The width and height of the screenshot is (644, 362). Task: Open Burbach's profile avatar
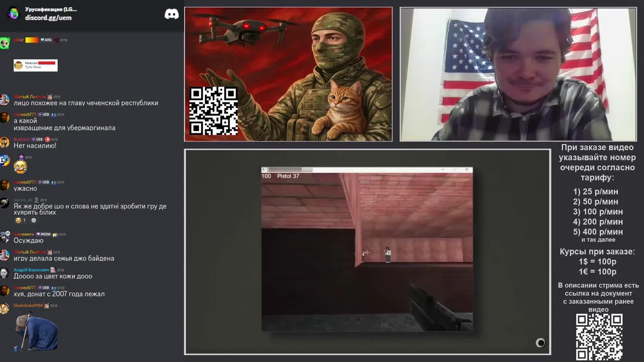pyautogui.click(x=4, y=142)
